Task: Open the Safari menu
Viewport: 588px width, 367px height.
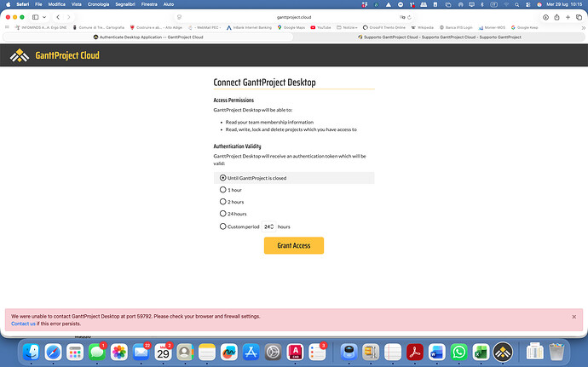Action: click(x=23, y=4)
